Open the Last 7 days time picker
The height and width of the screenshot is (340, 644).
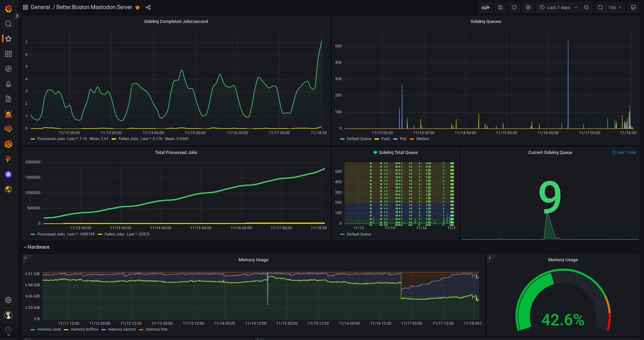[558, 8]
